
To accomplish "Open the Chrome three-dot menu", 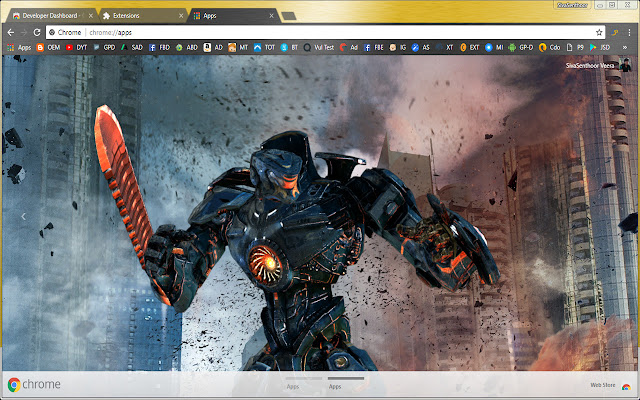I will [630, 32].
